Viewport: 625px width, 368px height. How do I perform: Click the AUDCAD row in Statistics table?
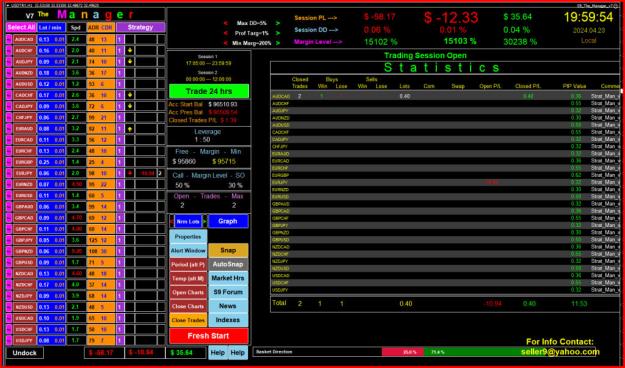[446, 96]
